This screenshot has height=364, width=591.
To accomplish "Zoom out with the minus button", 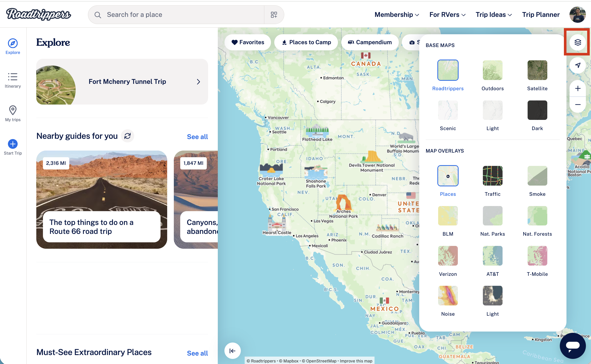I will coord(577,105).
